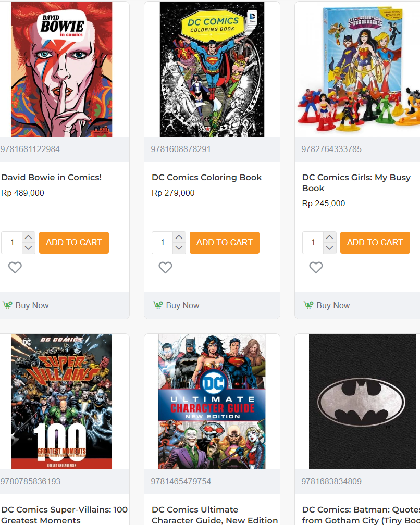Add David Bowie in Comics to wishlist
This screenshot has width=420, height=525.
coord(15,268)
